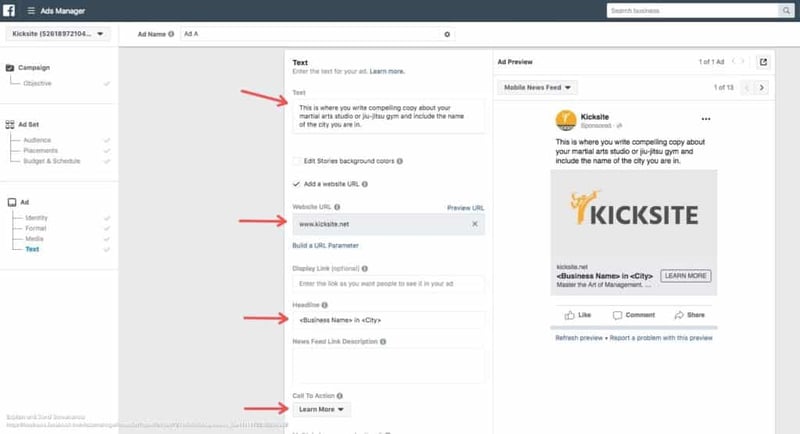The height and width of the screenshot is (434, 800).
Task: Click the Preview URL link
Action: pos(465,208)
